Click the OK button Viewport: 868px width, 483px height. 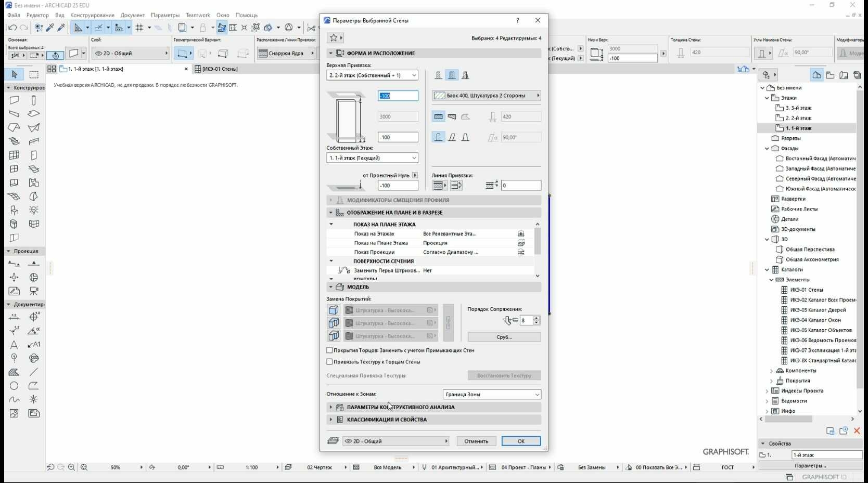pyautogui.click(x=521, y=441)
